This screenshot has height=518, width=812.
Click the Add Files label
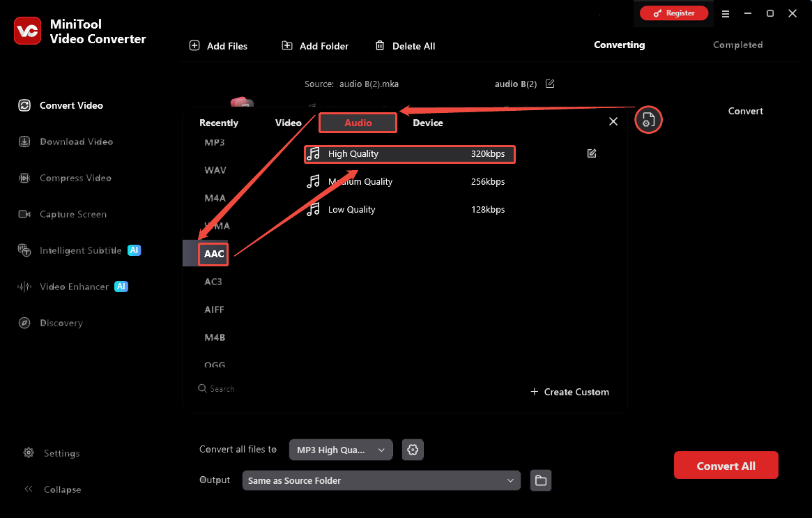pyautogui.click(x=227, y=46)
